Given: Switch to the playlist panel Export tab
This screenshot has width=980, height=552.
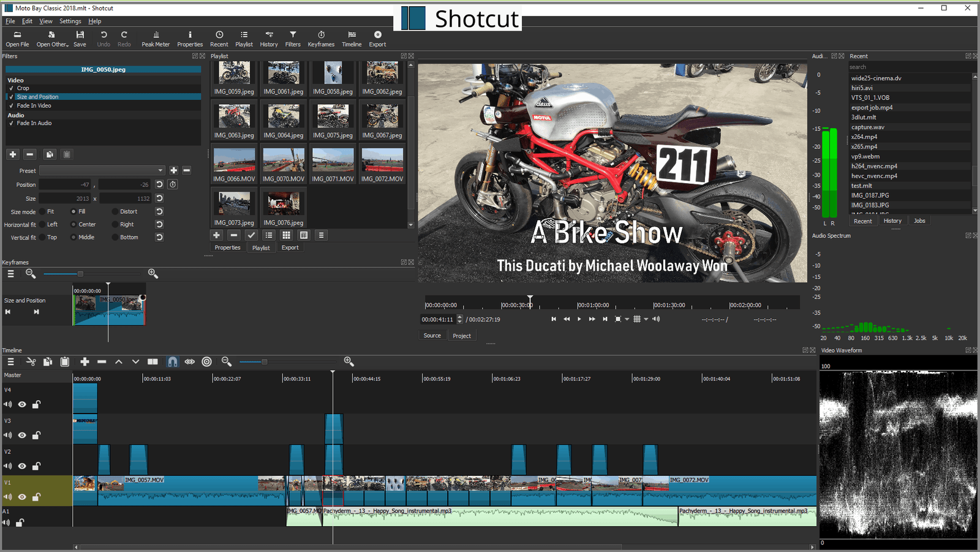Looking at the screenshot, I should (x=290, y=248).
